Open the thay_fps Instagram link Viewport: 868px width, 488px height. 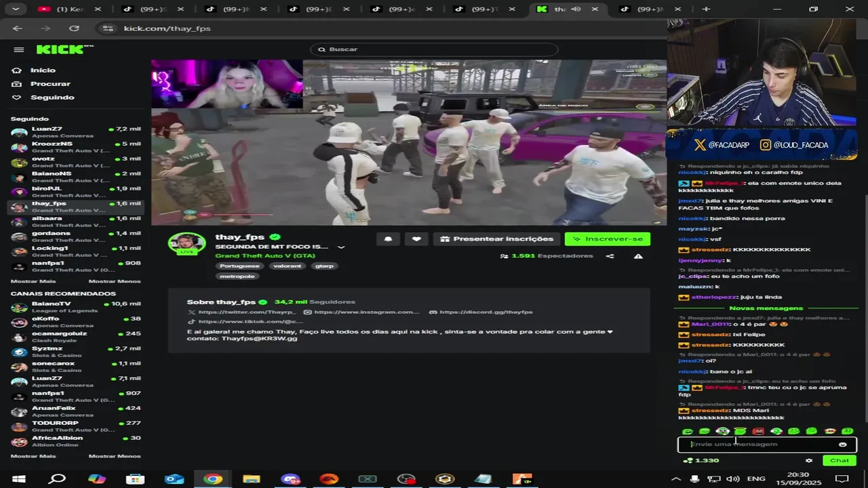coord(362,312)
